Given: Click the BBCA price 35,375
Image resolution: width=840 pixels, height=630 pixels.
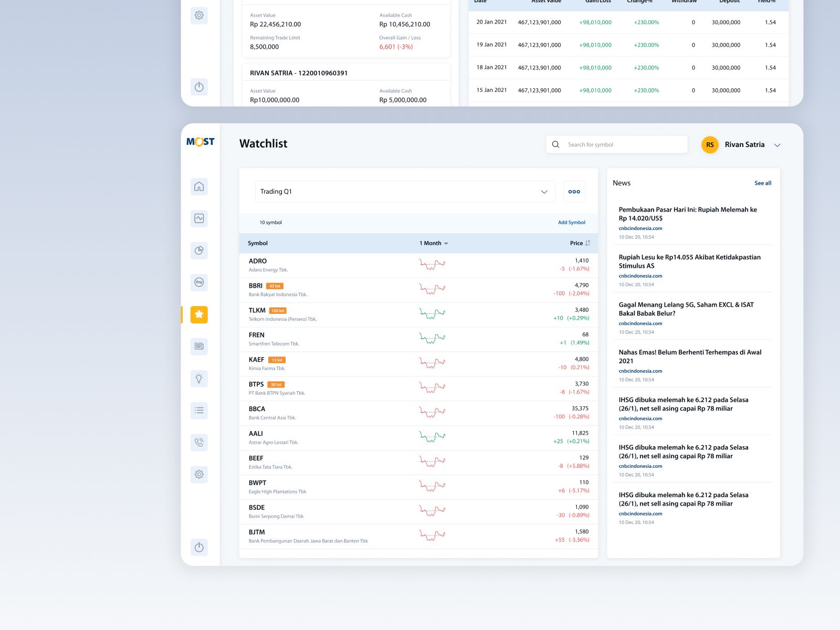Looking at the screenshot, I should click(x=580, y=408).
